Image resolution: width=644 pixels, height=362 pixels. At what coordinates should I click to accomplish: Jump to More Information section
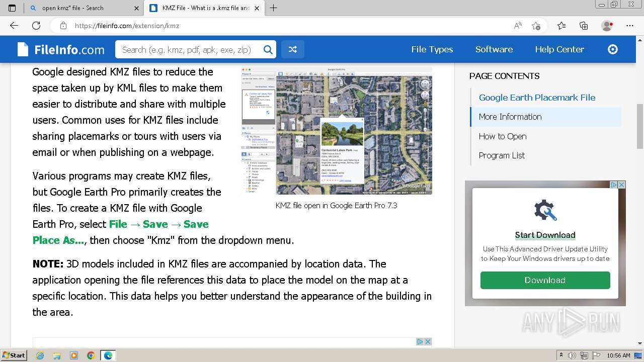(x=510, y=117)
